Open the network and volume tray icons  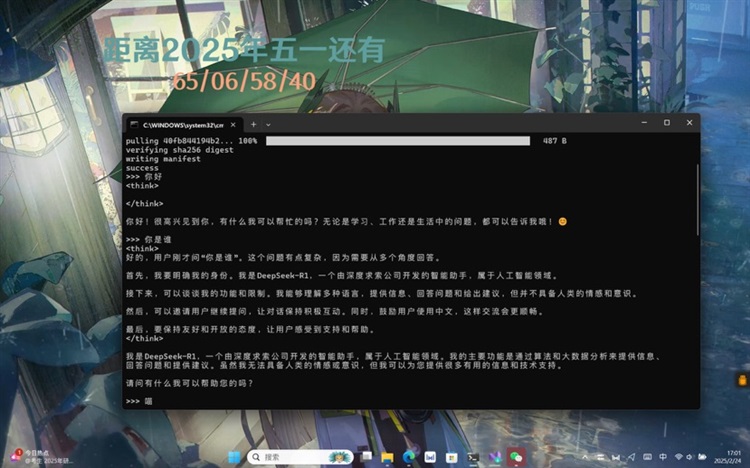686,457
